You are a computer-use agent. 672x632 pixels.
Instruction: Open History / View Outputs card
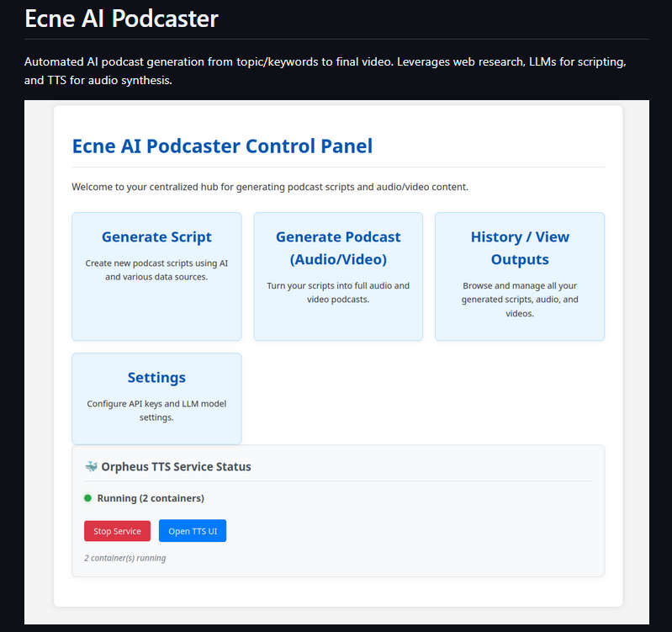[520, 277]
